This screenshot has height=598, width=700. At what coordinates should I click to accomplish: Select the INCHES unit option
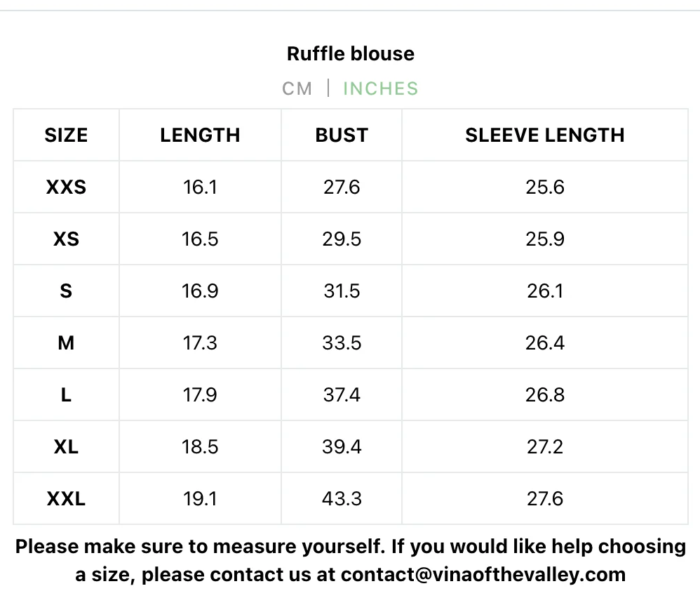click(x=380, y=89)
